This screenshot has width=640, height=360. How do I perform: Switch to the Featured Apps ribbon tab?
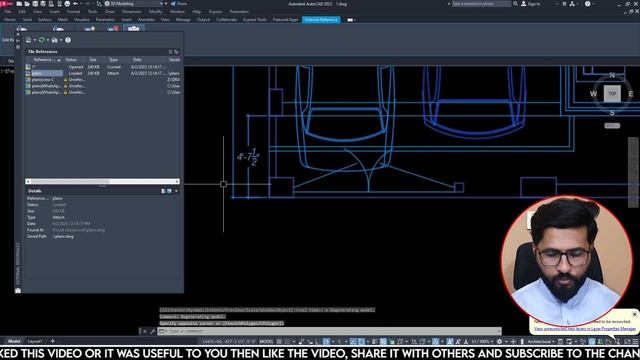click(x=286, y=19)
